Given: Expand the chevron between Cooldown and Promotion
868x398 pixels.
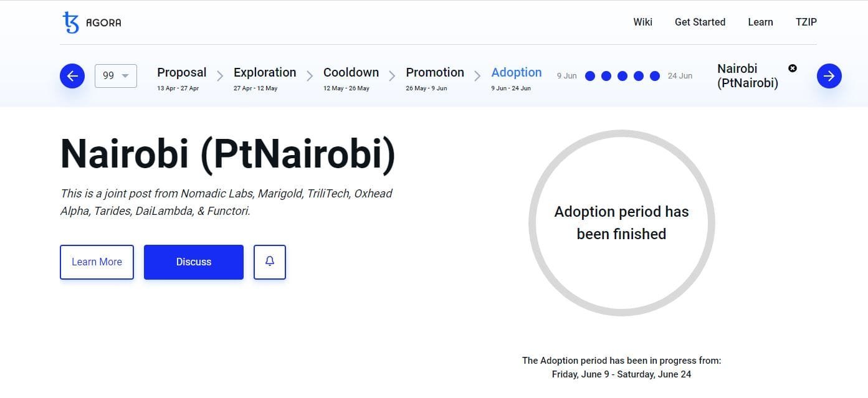Looking at the screenshot, I should coord(393,76).
